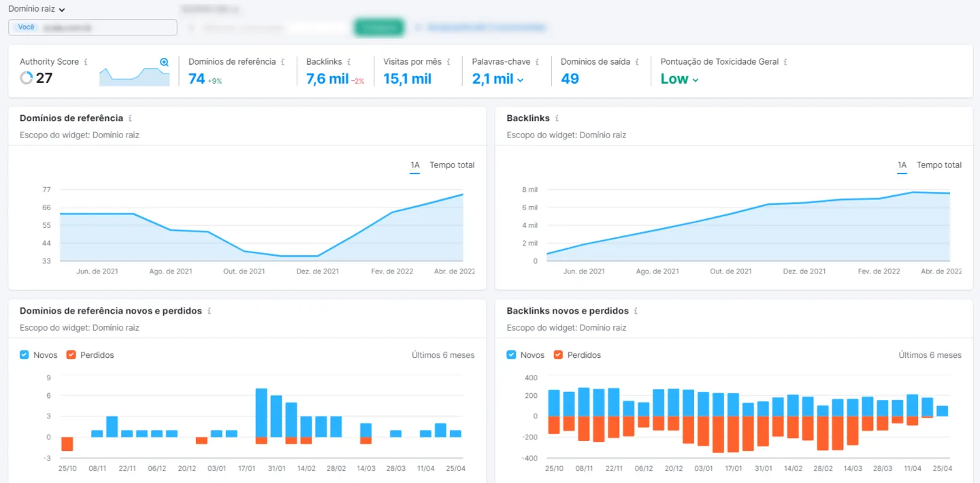Click info icon beside Pontuação de Toxicidade Geral
The height and width of the screenshot is (483, 980).
click(x=785, y=62)
